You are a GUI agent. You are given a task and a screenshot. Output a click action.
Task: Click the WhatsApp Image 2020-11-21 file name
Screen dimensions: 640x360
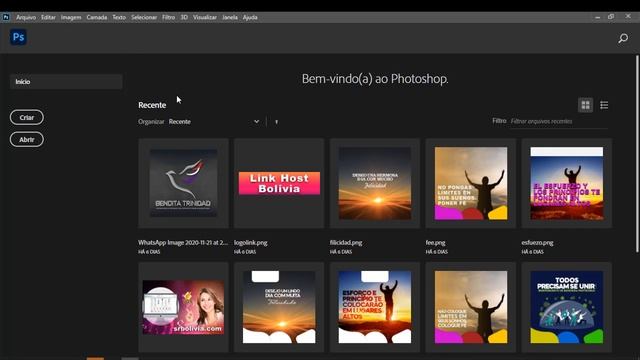[x=183, y=242]
